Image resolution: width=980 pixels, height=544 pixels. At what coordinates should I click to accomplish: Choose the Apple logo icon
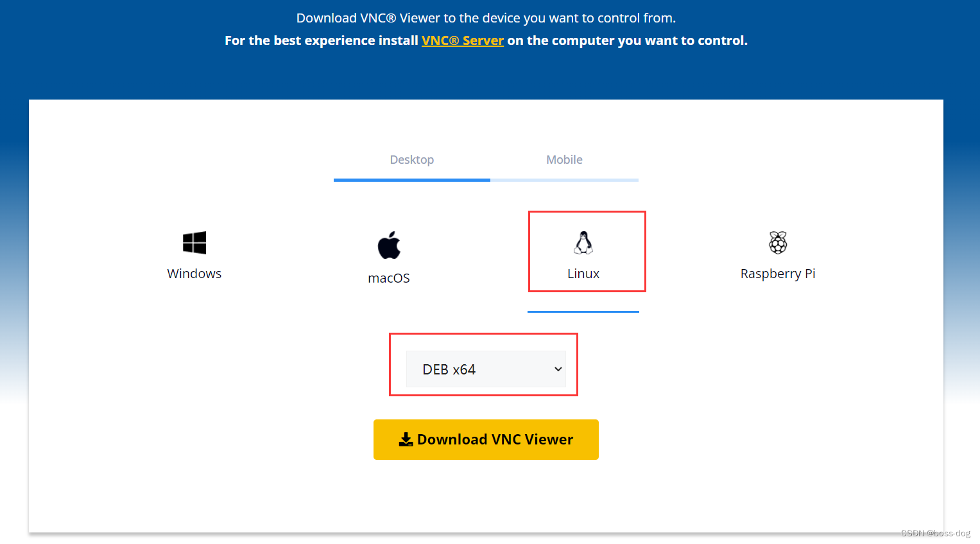point(389,245)
